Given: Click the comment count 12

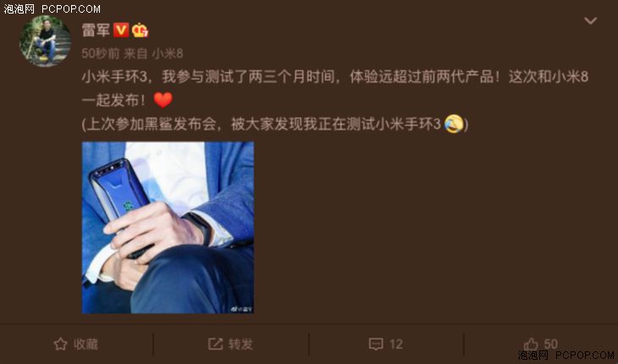Looking at the screenshot, I should [396, 345].
